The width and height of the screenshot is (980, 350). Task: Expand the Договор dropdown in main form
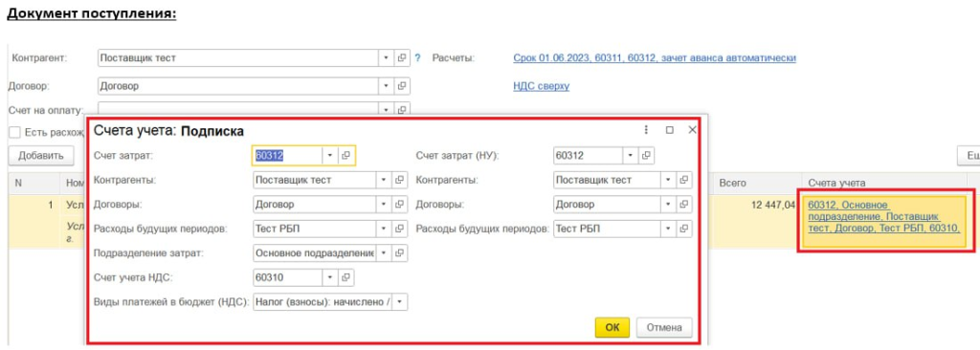click(x=387, y=86)
